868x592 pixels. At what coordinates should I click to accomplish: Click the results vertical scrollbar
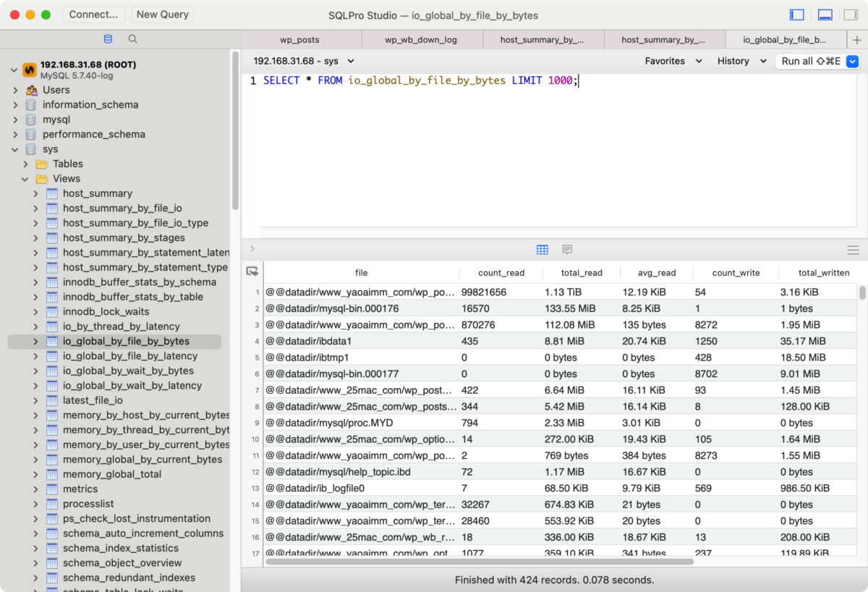tap(862, 293)
